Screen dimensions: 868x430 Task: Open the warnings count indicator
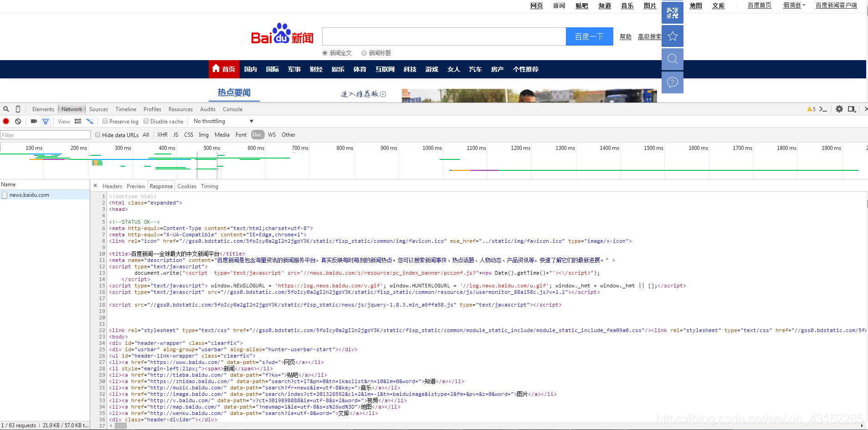coord(812,109)
